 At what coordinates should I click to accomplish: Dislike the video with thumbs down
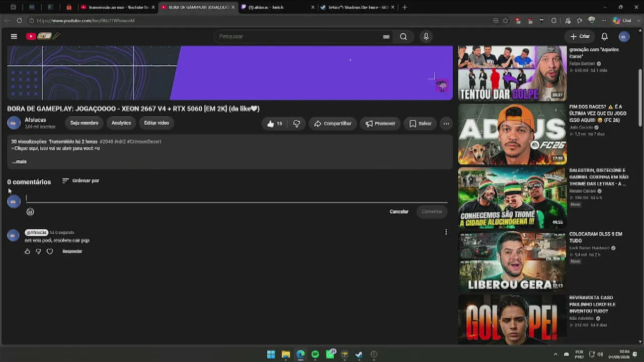[297, 123]
